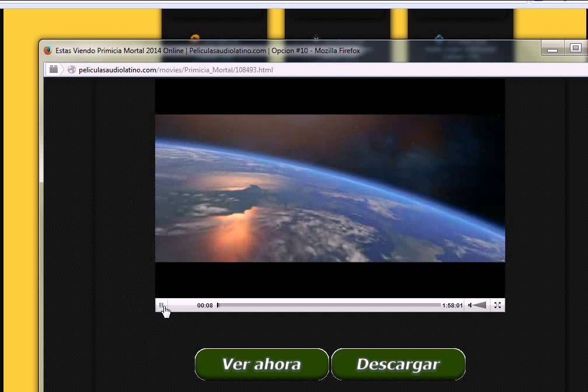Open the page identity globe icon
The width and height of the screenshot is (588, 392).
tap(72, 70)
